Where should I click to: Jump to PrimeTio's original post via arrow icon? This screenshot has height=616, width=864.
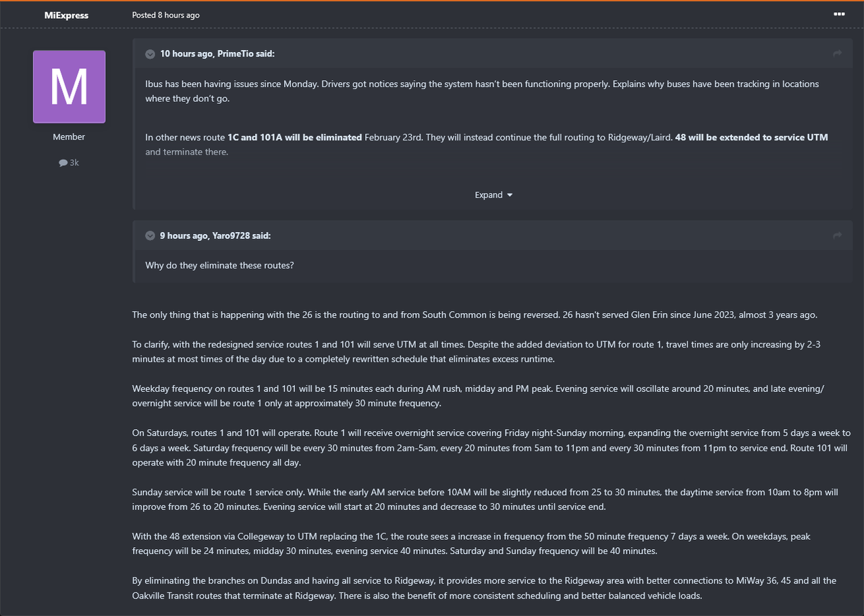838,53
